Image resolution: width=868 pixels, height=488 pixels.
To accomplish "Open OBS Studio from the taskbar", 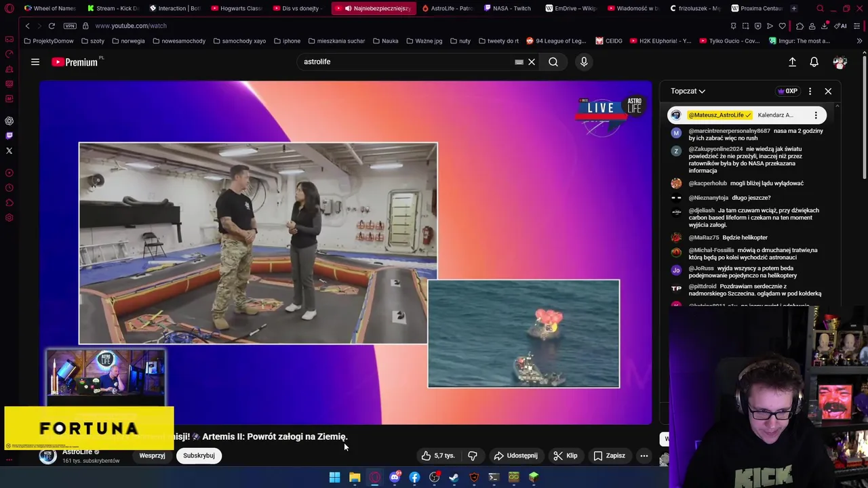I will 435,477.
